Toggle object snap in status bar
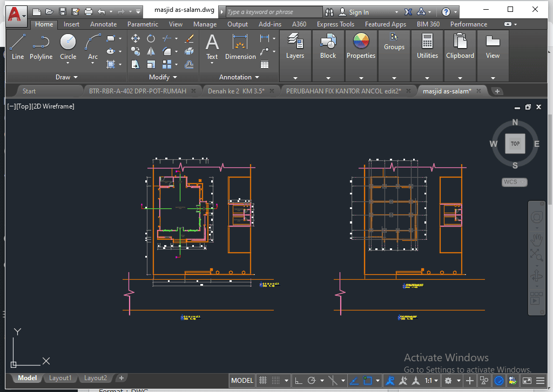553x392 pixels. point(368,381)
